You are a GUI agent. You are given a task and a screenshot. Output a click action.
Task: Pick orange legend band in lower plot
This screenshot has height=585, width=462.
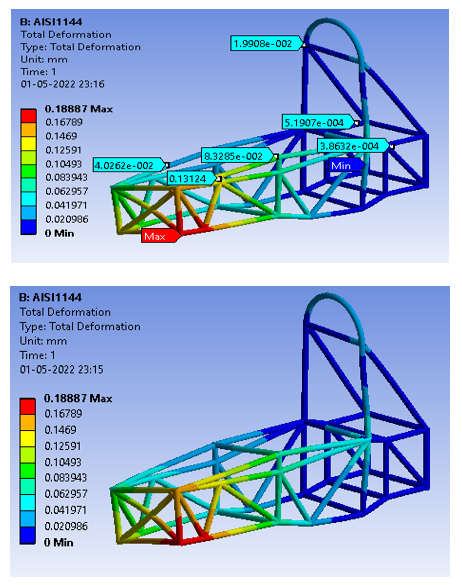[x=28, y=423]
